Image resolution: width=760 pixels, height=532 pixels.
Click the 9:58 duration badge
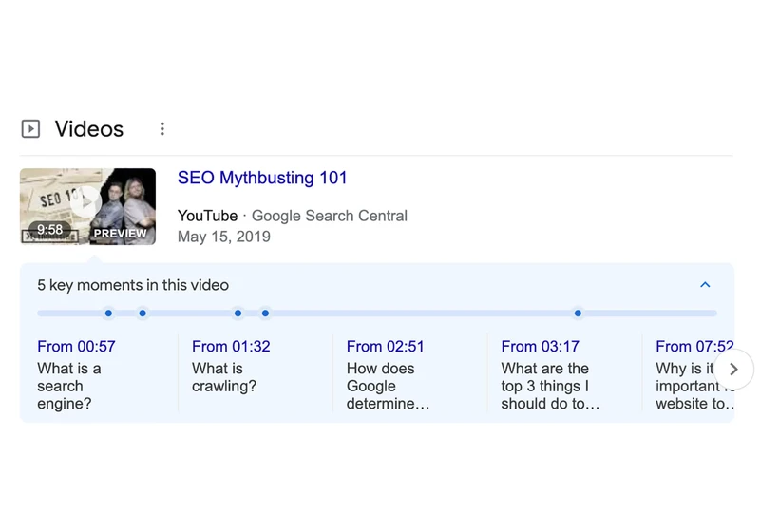[x=50, y=230]
